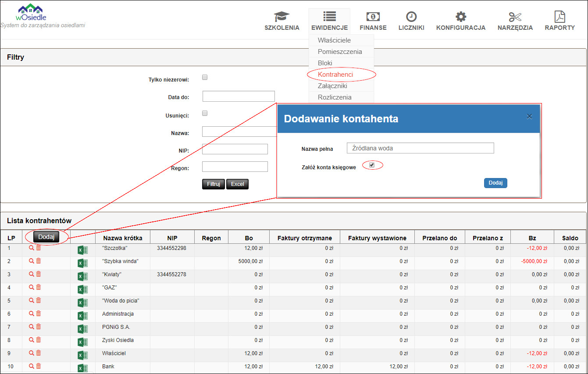
Task: Select Bloki menu item
Action: pyautogui.click(x=325, y=63)
